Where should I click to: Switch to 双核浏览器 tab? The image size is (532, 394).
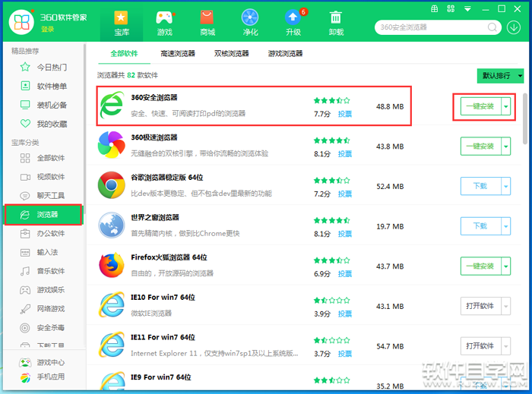[232, 54]
